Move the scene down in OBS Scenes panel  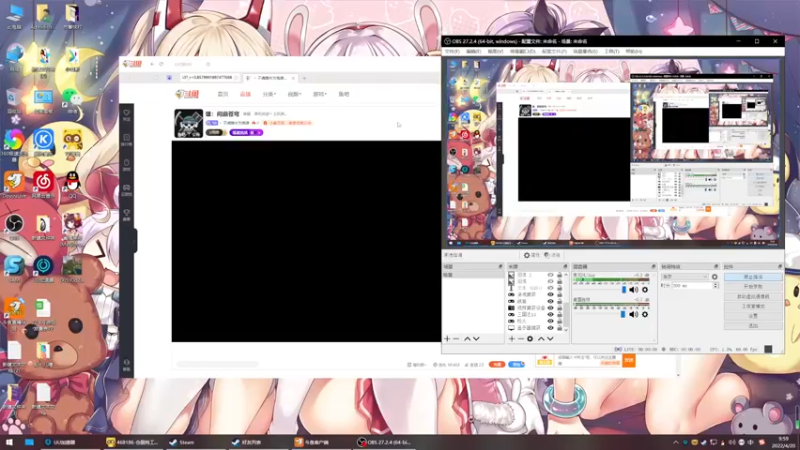(x=476, y=339)
